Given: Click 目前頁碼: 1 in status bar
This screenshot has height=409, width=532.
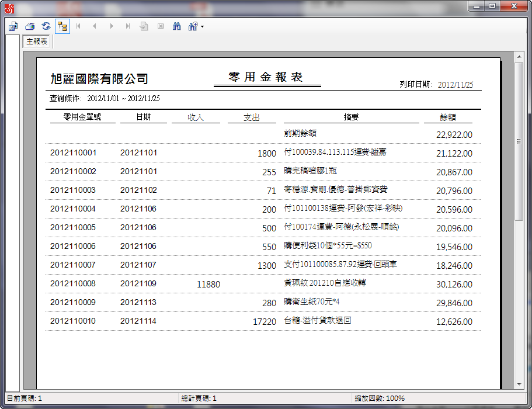Looking at the screenshot, I should coord(25,398).
